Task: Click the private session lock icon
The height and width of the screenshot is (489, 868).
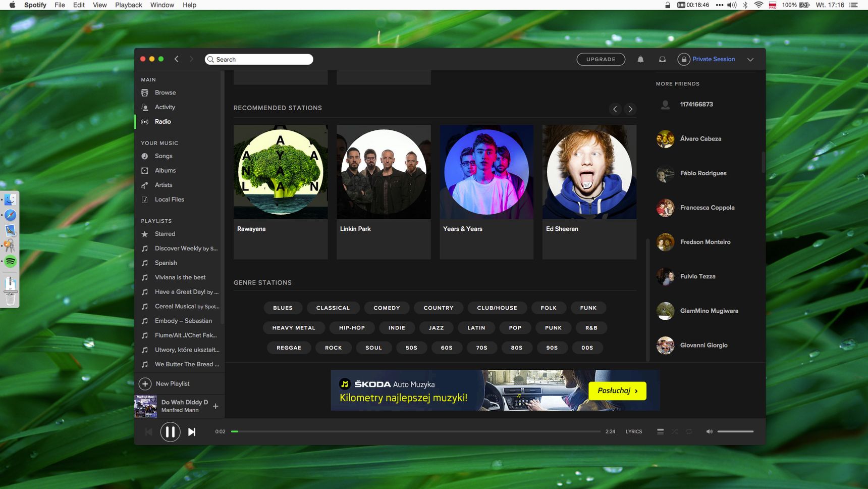Action: [x=683, y=59]
